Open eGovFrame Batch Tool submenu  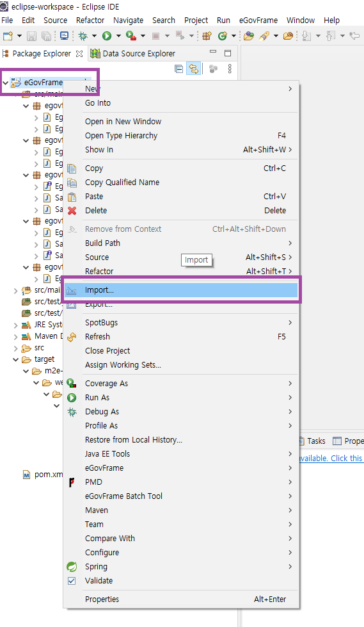point(181,496)
